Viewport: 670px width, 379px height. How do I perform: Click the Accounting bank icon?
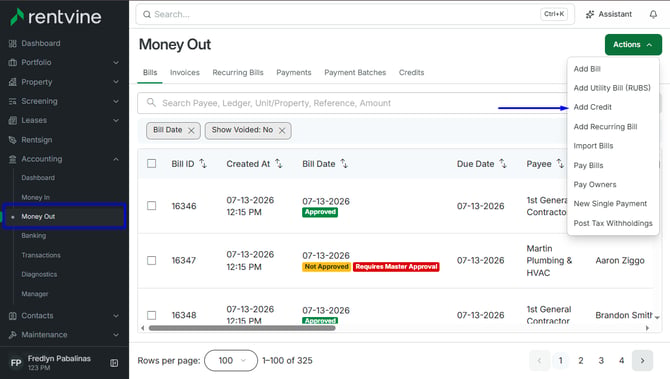[12, 159]
